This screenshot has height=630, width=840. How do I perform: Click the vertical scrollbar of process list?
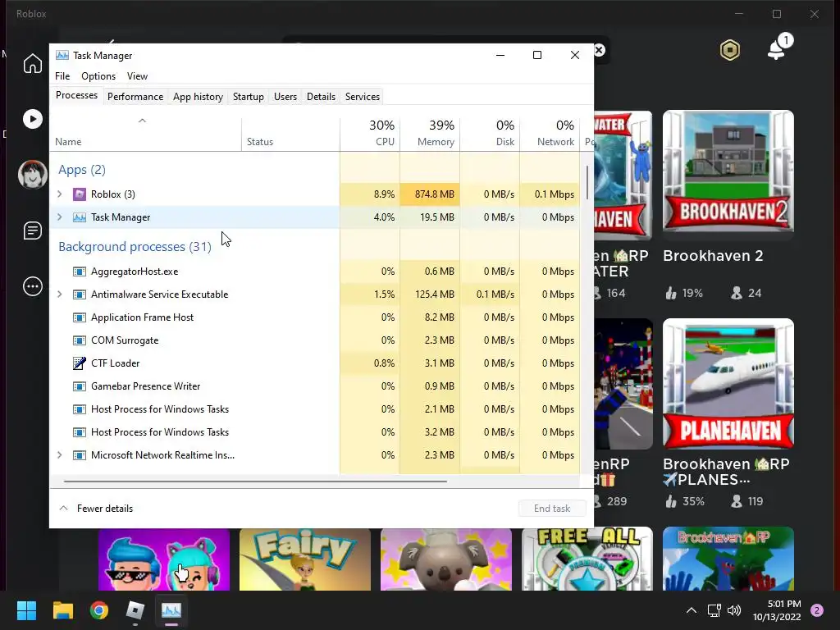pyautogui.click(x=587, y=182)
